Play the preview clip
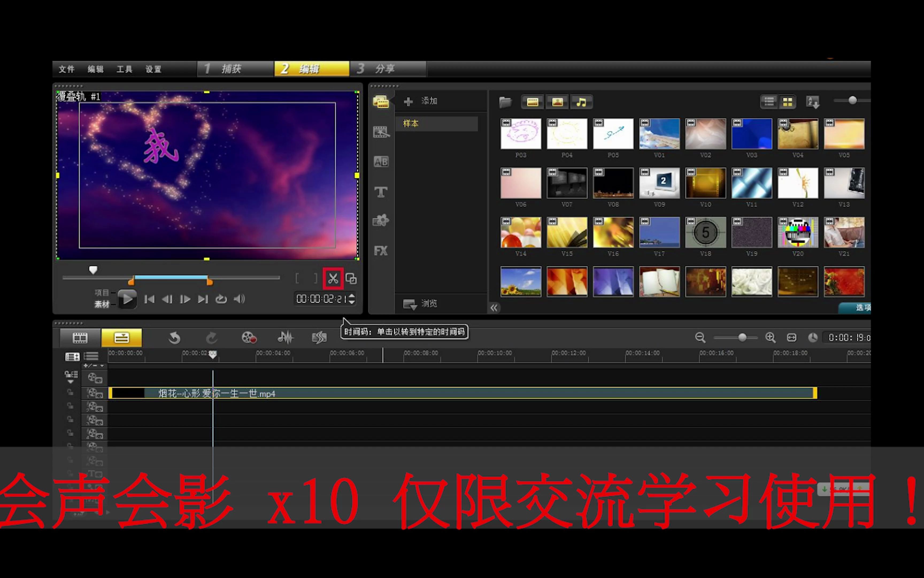The height and width of the screenshot is (578, 924). (x=127, y=299)
